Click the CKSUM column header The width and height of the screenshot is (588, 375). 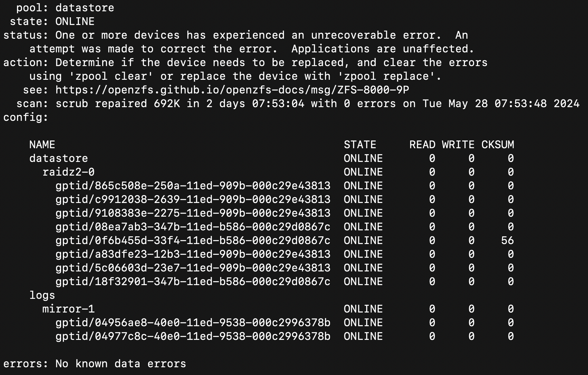tap(498, 145)
